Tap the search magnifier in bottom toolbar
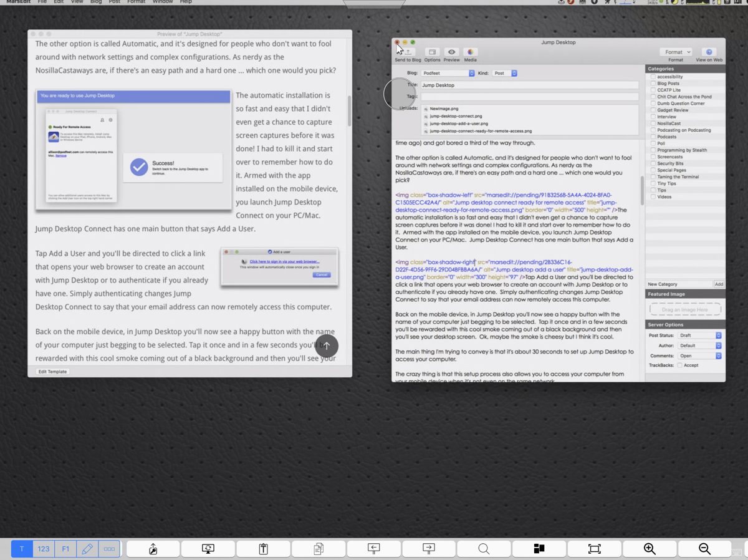This screenshot has height=560, width=748. 484,549
